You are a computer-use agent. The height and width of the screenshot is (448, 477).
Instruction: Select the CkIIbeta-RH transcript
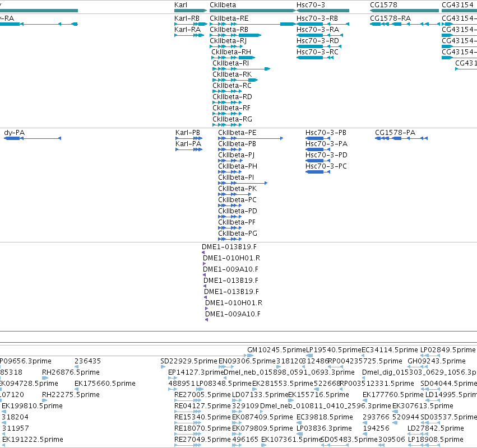coord(231,52)
